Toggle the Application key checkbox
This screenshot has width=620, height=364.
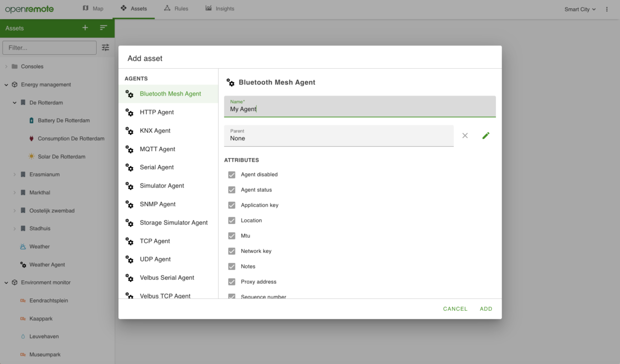click(232, 205)
